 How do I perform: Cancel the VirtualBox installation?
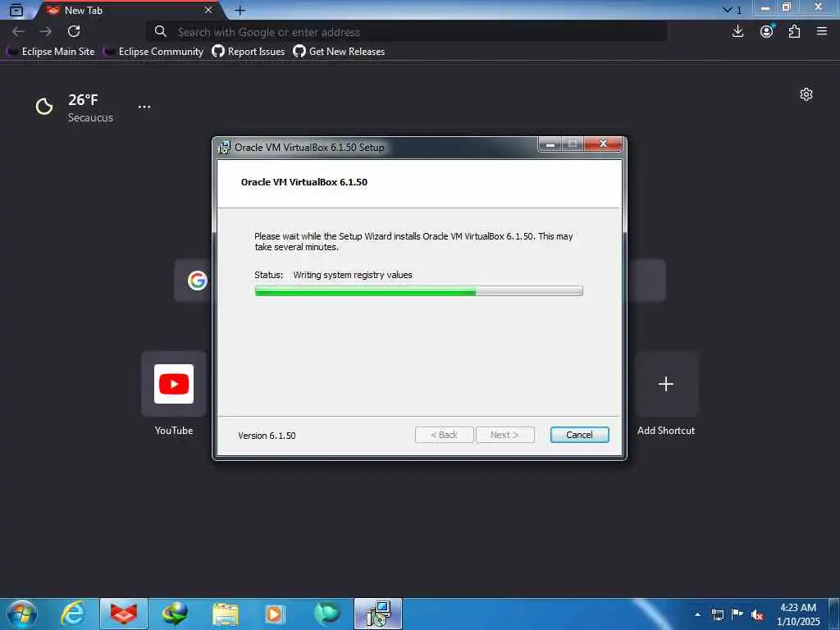[579, 435]
